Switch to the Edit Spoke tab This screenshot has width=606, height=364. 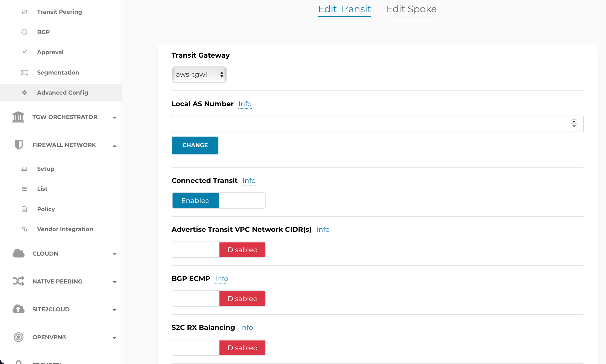click(411, 9)
